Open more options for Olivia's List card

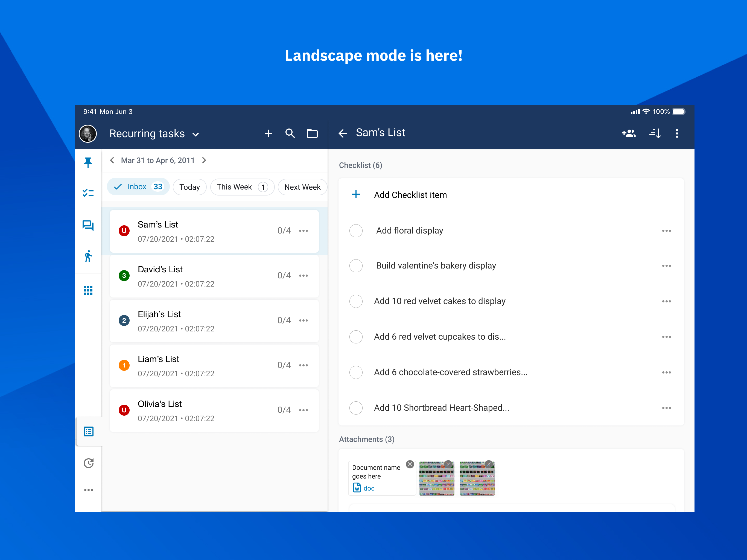[303, 410]
